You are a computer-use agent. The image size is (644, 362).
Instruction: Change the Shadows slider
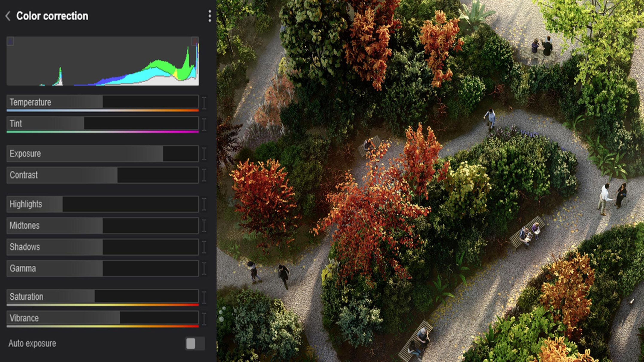click(102, 247)
